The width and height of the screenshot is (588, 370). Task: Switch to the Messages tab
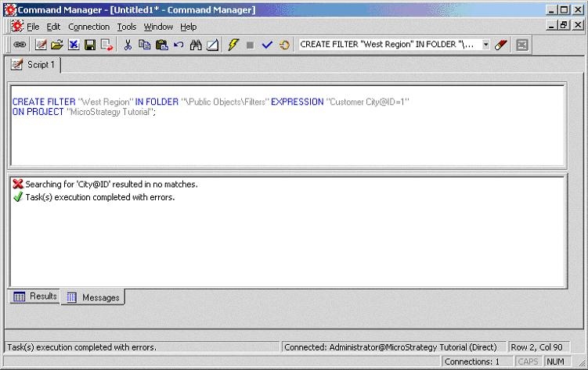(93, 297)
